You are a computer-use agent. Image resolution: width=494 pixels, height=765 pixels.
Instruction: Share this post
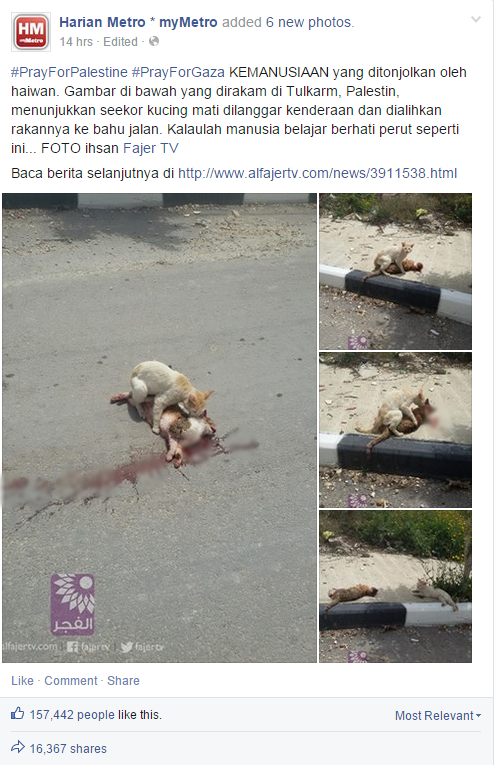[123, 681]
